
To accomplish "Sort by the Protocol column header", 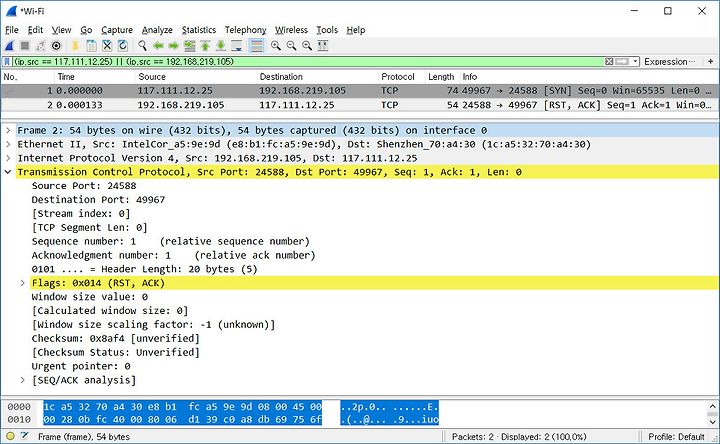I will coord(402,77).
